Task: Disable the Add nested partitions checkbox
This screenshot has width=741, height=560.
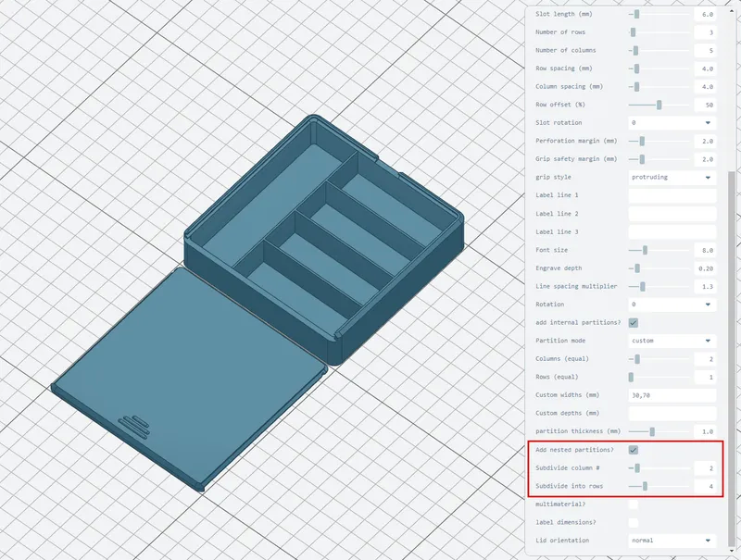Action: tap(634, 450)
